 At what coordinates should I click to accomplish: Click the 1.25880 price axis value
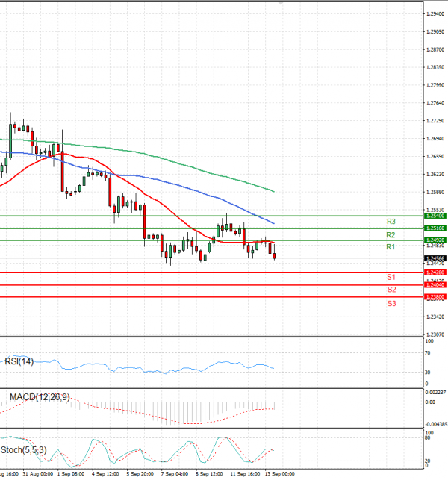pos(435,192)
